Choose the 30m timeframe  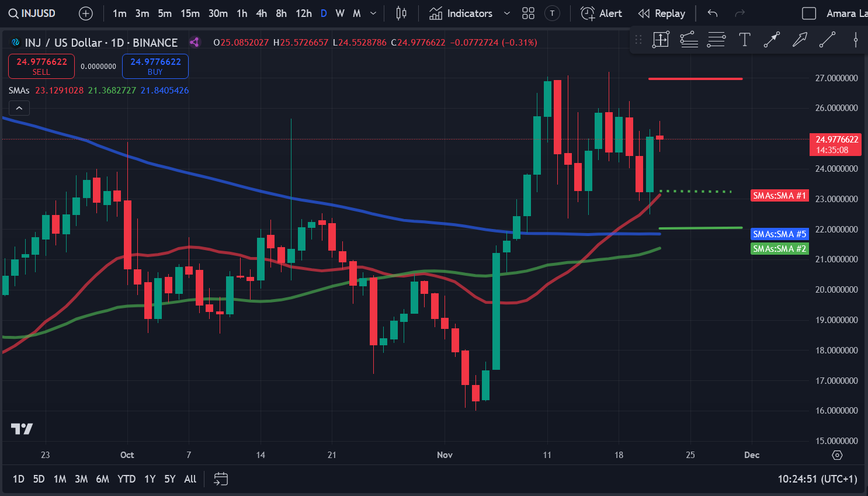[x=218, y=13]
